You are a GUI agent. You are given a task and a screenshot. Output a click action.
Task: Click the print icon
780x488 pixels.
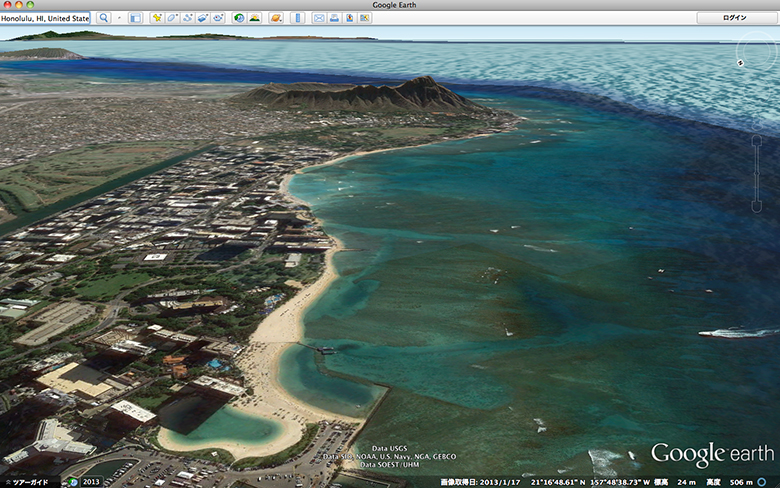(334, 18)
